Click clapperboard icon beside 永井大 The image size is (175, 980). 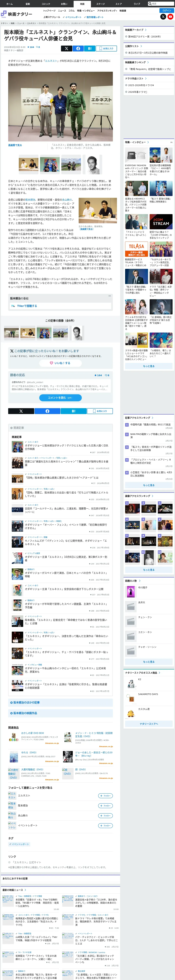131,606
